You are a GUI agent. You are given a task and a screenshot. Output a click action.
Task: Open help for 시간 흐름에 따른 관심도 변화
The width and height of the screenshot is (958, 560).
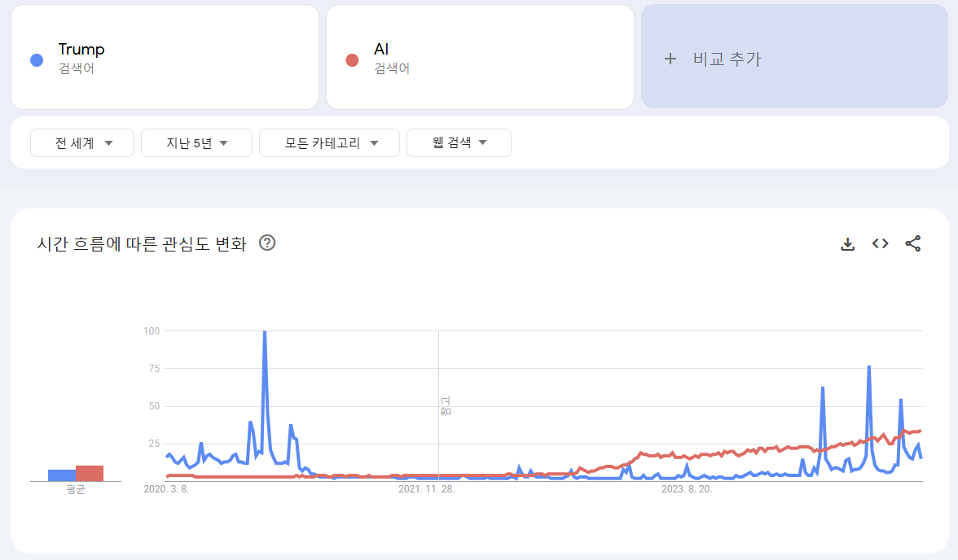267,243
